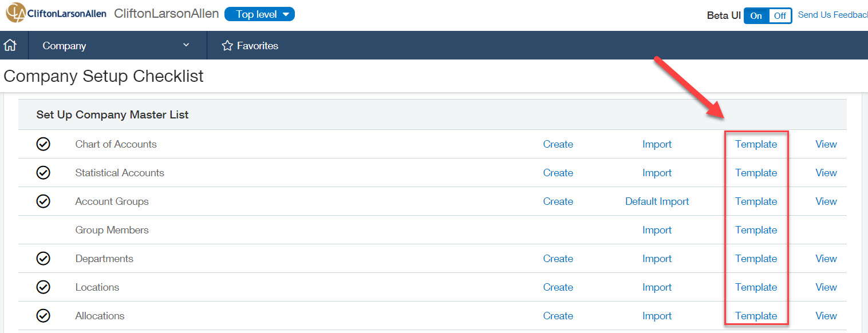The image size is (868, 333).
Task: Click the checkmark icon beside Allocations
Action: pyautogui.click(x=43, y=316)
